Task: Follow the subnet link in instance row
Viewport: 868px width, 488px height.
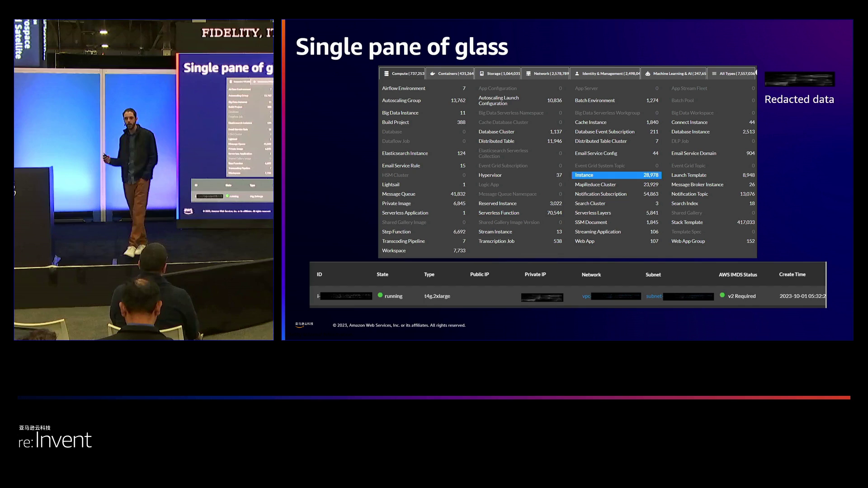Action: click(x=654, y=296)
